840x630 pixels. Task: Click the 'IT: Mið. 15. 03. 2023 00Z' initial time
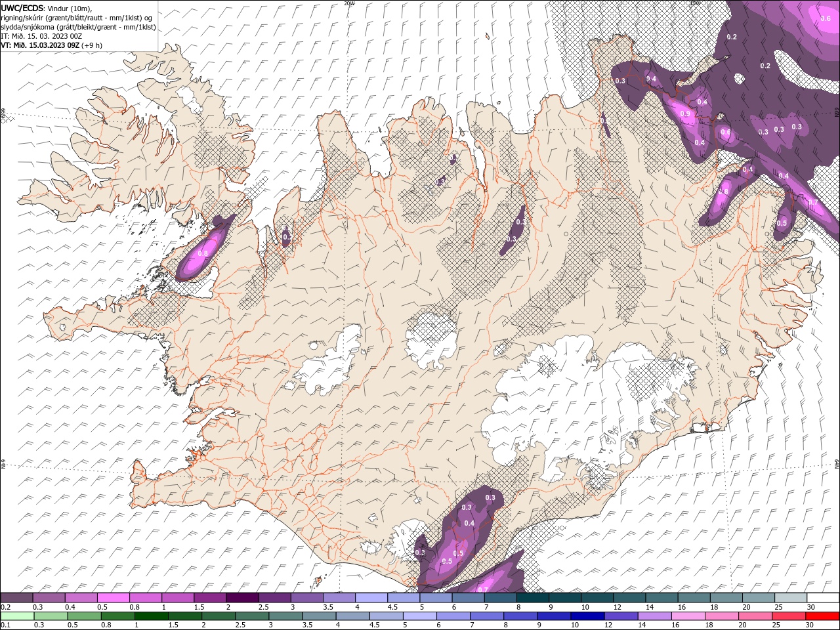41,36
